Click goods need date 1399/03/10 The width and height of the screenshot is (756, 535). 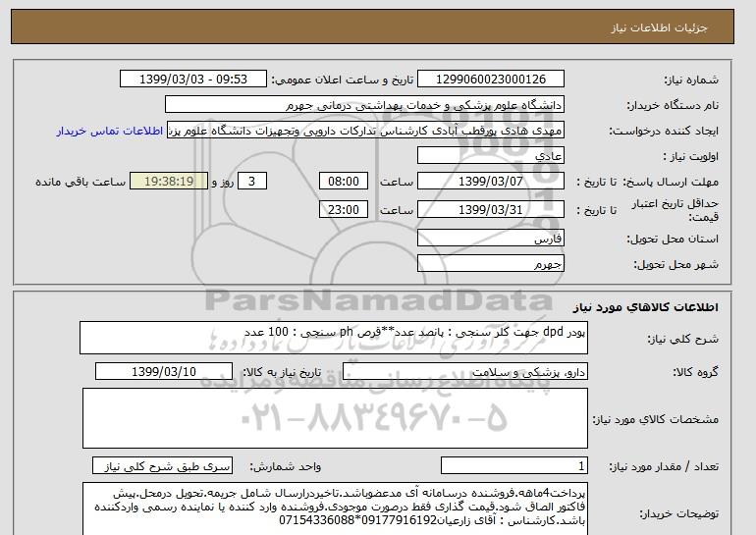pos(164,372)
